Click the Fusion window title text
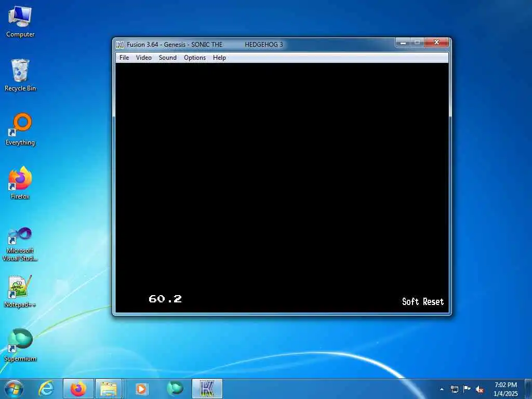 [205, 45]
